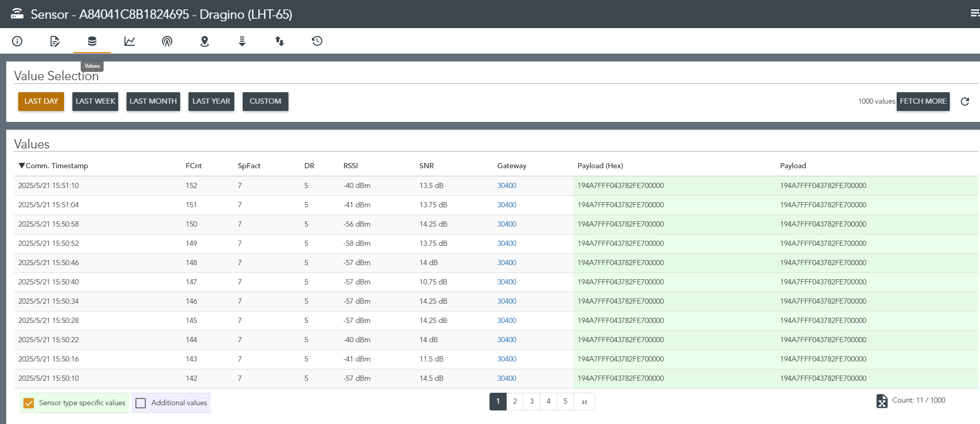Image resolution: width=980 pixels, height=424 pixels.
Task: Open the uplink/downlink transfer arrows icon
Action: coord(280,41)
